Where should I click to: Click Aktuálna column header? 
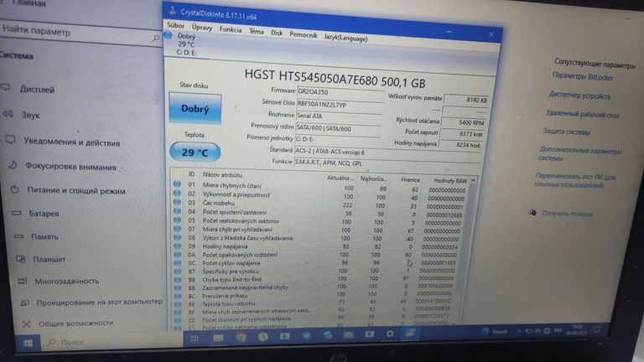click(x=340, y=178)
